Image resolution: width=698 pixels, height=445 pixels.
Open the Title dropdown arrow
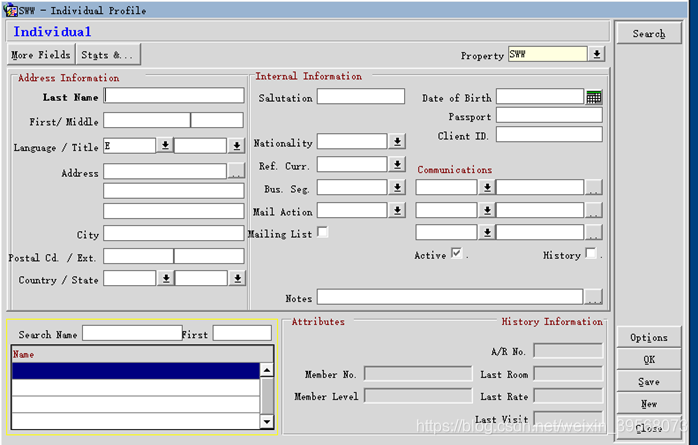236,145
